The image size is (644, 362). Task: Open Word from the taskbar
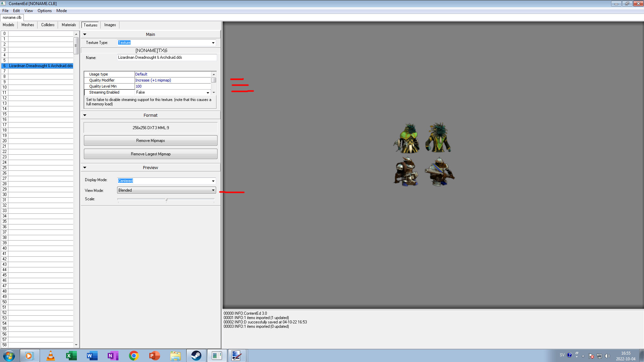[92, 356]
